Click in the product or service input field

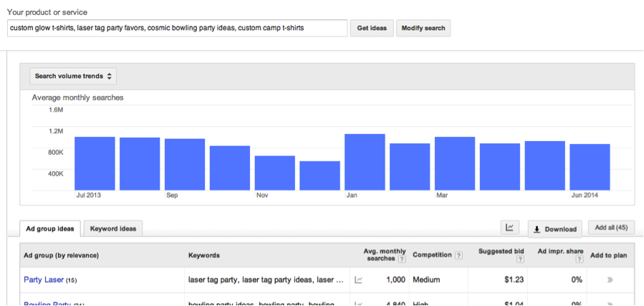click(x=178, y=29)
